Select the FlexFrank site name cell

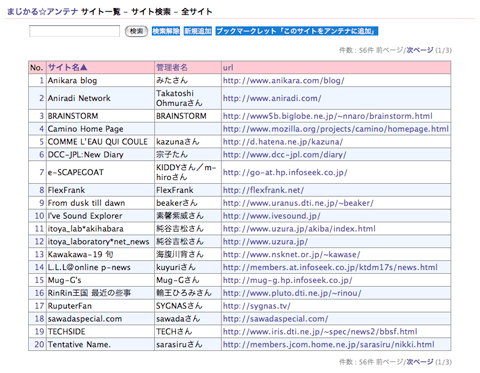100,190
